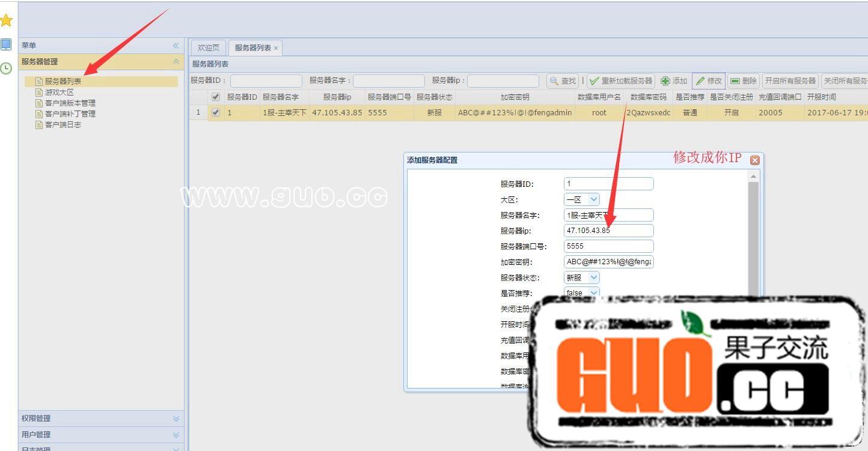868x451 pixels.
Task: Collapse the 菜单 side panel
Action: pos(176,46)
